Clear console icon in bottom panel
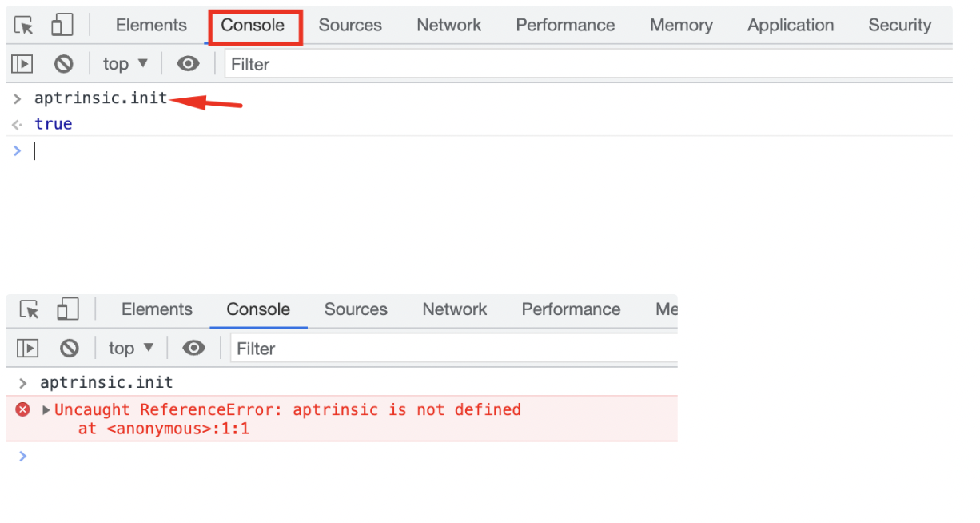The image size is (980, 523). [70, 348]
